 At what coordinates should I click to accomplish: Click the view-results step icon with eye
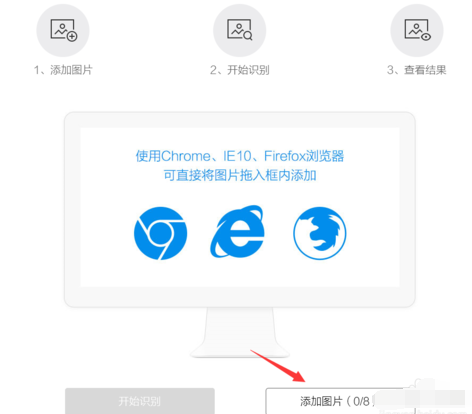[417, 30]
